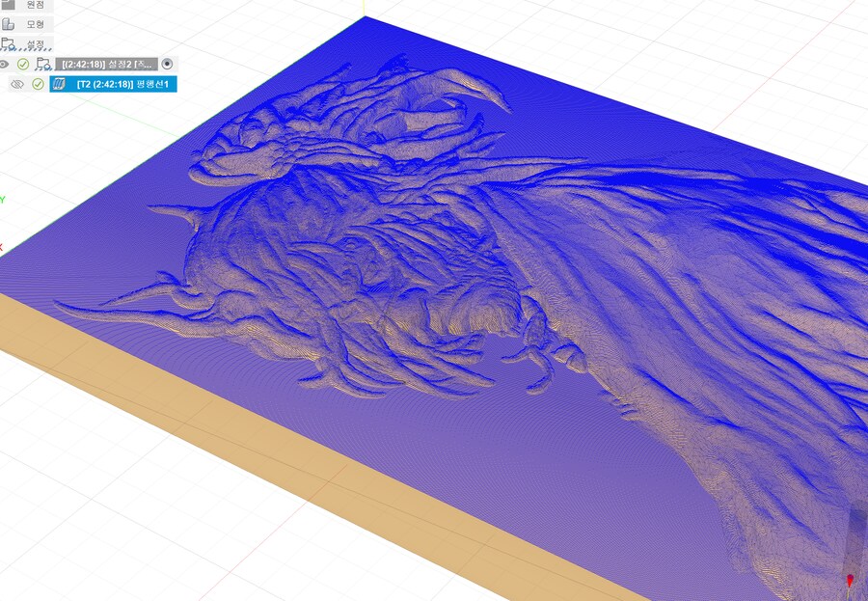
Task: Click the 설정 folder icon in tree
Action: point(9,43)
